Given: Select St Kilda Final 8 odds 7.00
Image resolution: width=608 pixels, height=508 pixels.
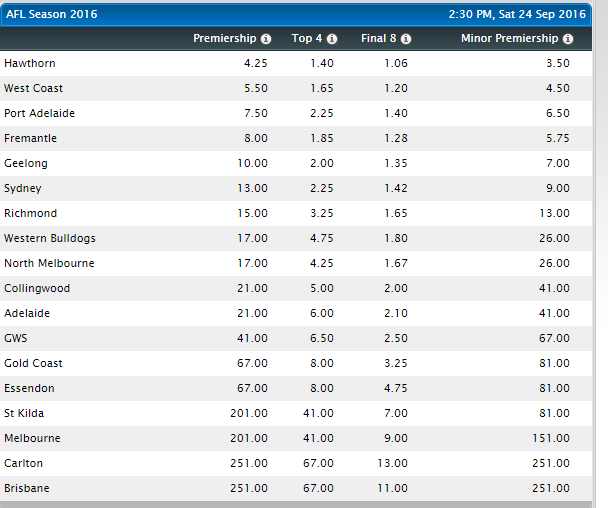Looking at the screenshot, I should coord(395,413).
